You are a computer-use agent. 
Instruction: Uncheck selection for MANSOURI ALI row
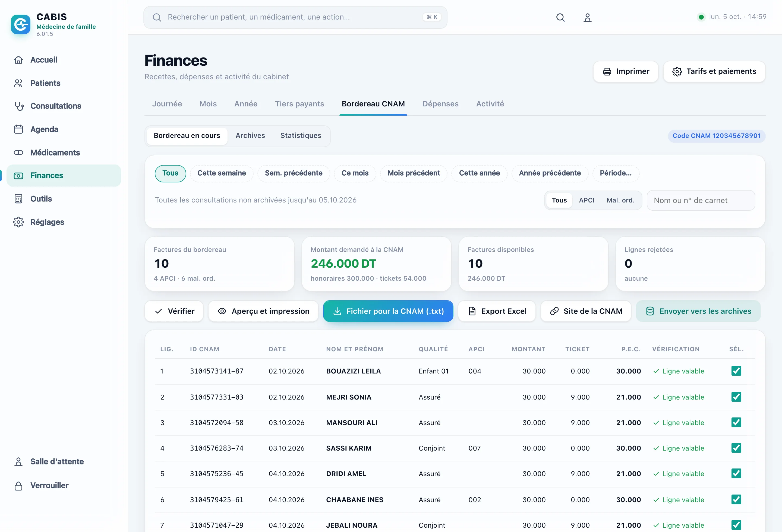736,422
